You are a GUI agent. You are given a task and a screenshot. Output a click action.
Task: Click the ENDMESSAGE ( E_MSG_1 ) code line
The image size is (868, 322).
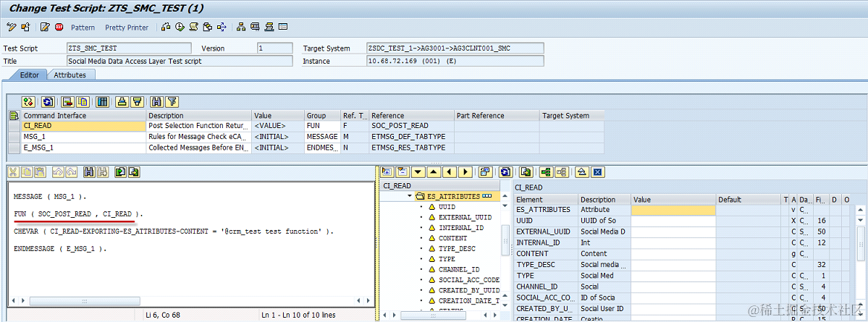(60, 249)
